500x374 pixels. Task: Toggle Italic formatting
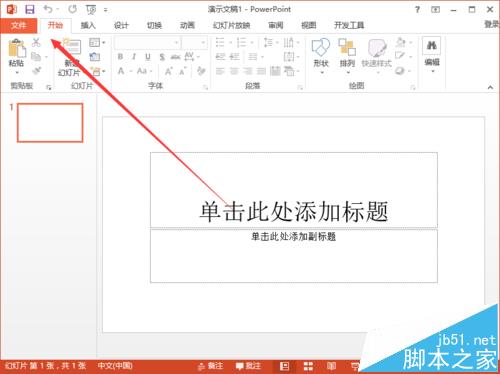[134, 57]
